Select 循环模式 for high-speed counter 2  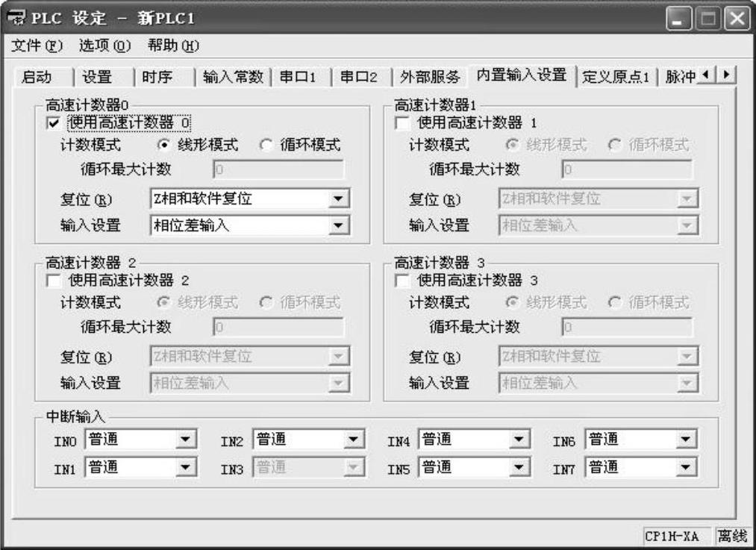pos(266,303)
